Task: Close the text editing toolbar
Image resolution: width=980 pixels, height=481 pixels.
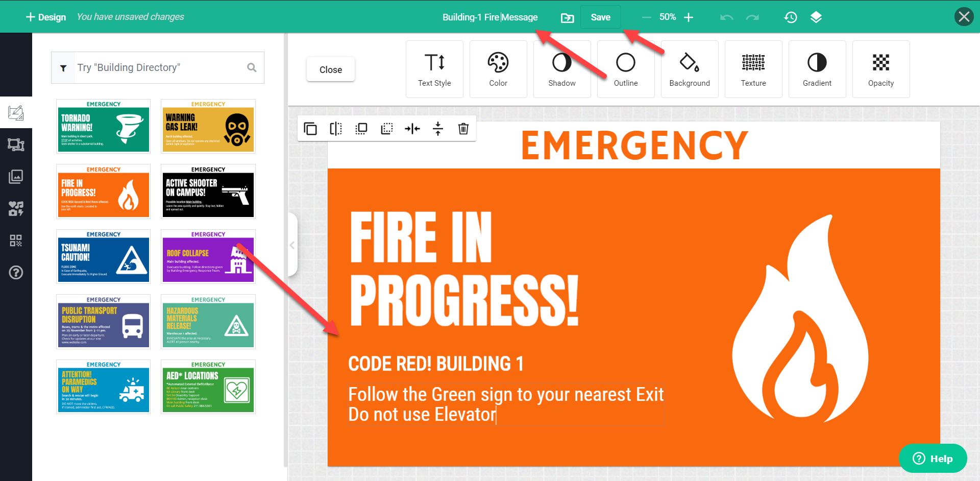Action: 330,69
